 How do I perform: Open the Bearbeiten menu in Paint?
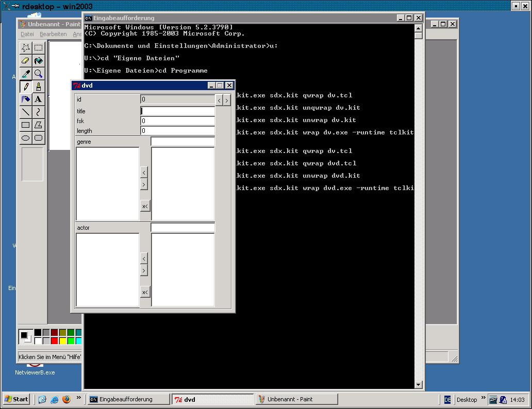(x=53, y=34)
